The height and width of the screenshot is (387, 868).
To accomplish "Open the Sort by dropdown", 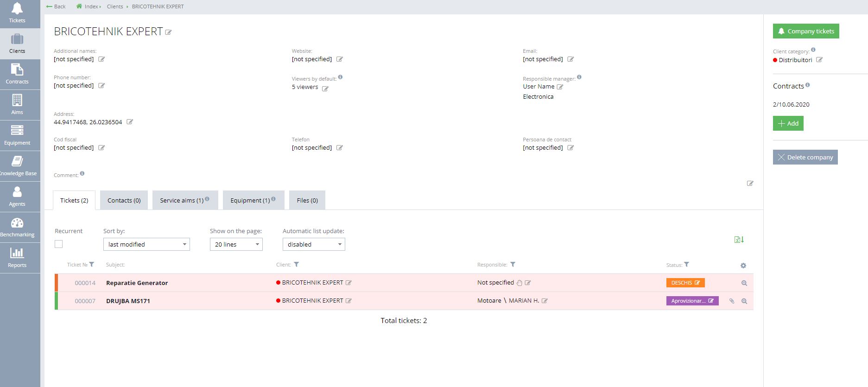I will point(146,244).
